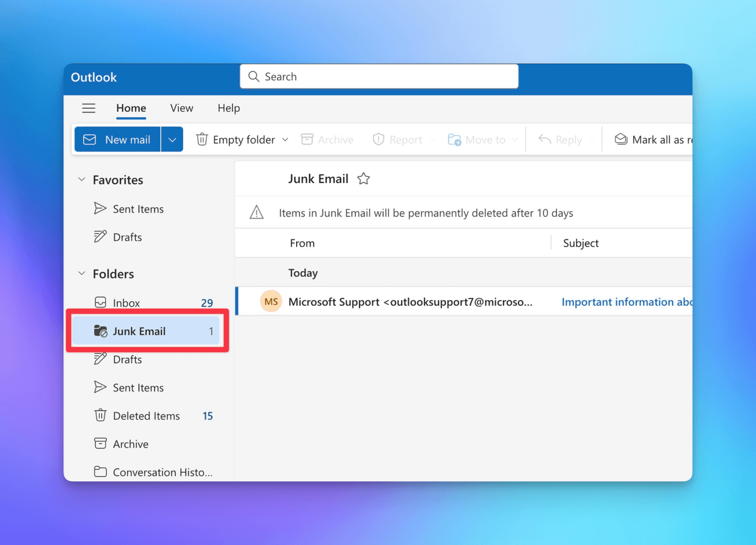Click the search magnifier icon
756x545 pixels.
[x=253, y=77]
